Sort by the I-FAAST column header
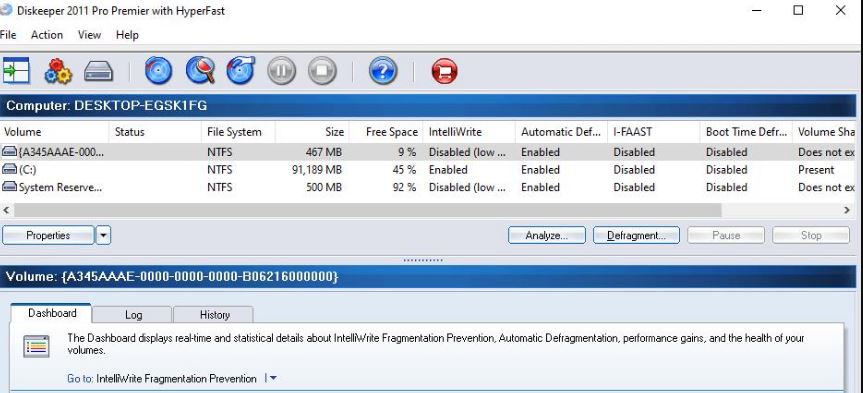The image size is (863, 393). click(654, 132)
